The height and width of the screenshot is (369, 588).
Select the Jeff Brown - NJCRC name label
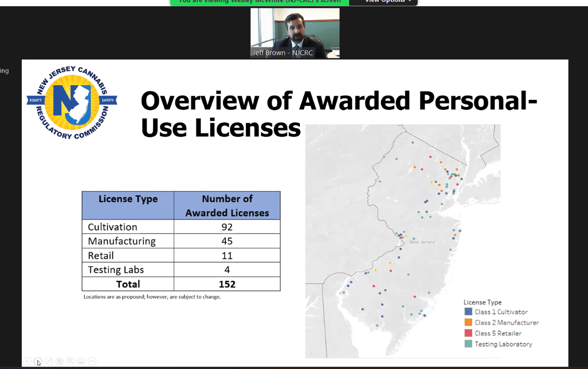(282, 53)
